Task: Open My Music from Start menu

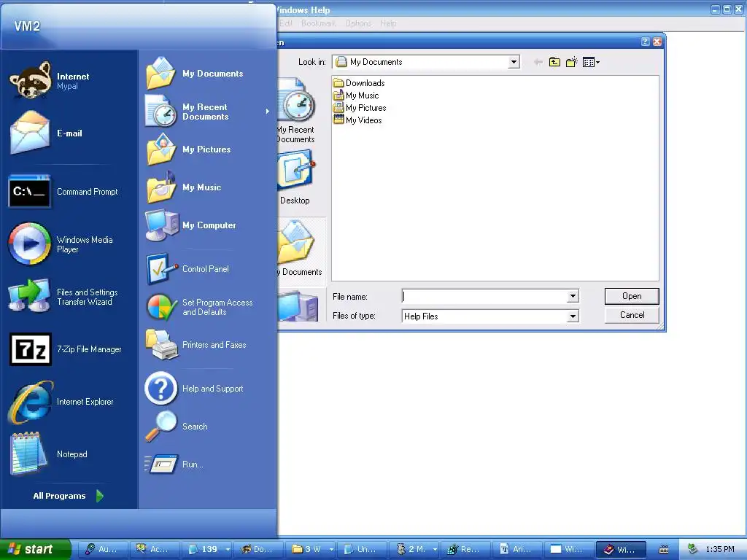Action: (x=208, y=187)
